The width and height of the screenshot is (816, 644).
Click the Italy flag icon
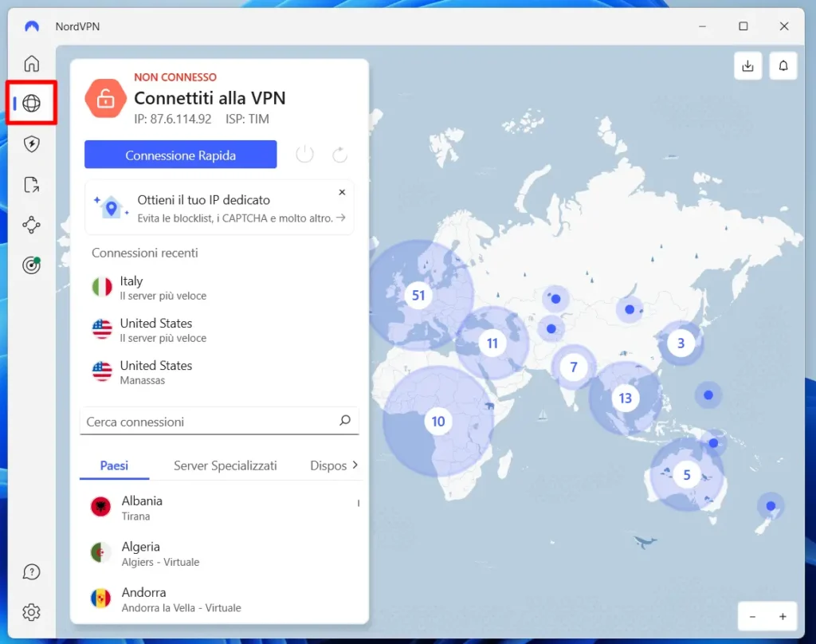[102, 287]
